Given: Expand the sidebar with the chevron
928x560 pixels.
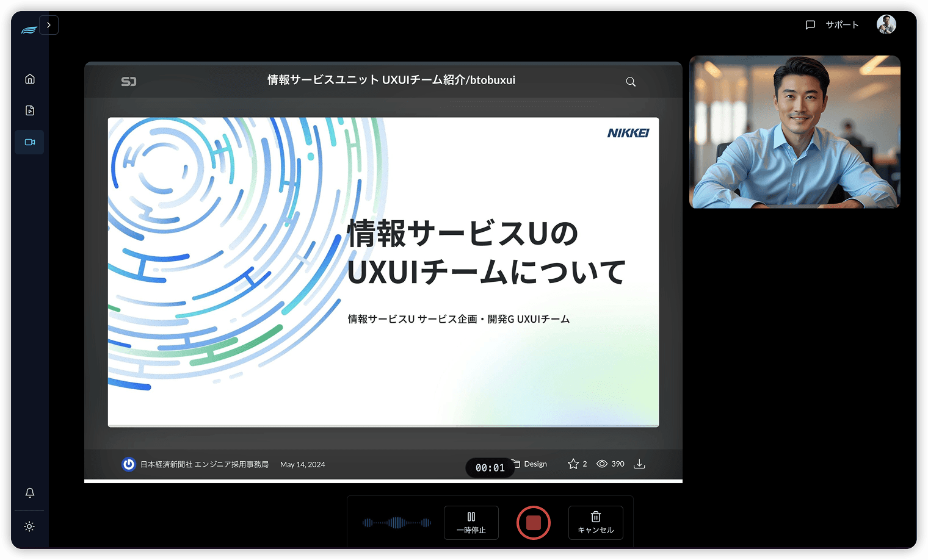Looking at the screenshot, I should pos(49,24).
